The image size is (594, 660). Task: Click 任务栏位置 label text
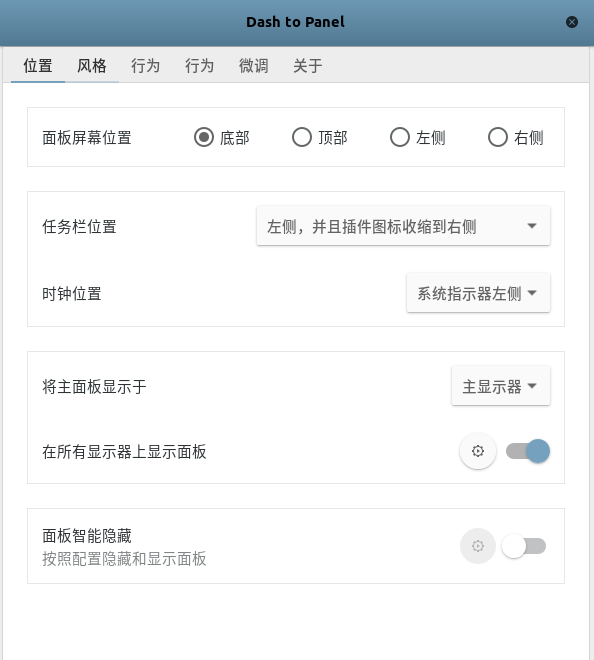[x=79, y=226]
